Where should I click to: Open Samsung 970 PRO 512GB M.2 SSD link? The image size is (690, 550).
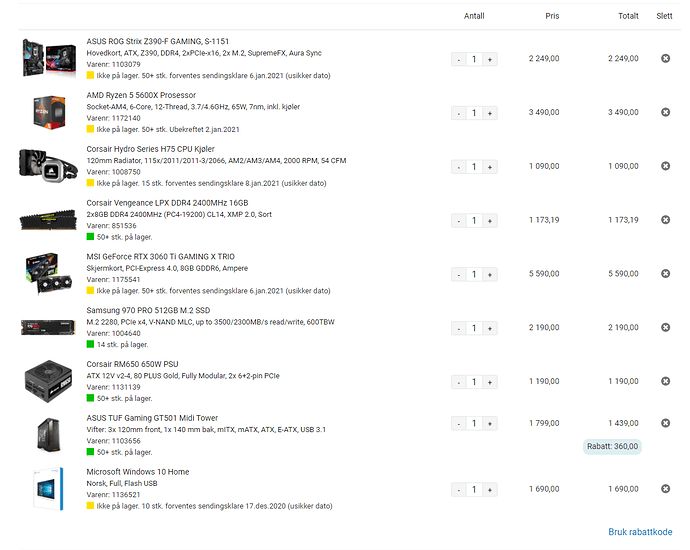coord(148,310)
